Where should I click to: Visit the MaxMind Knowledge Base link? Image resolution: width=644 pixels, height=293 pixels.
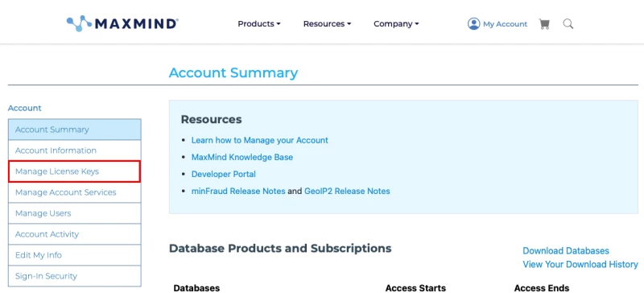click(x=242, y=158)
